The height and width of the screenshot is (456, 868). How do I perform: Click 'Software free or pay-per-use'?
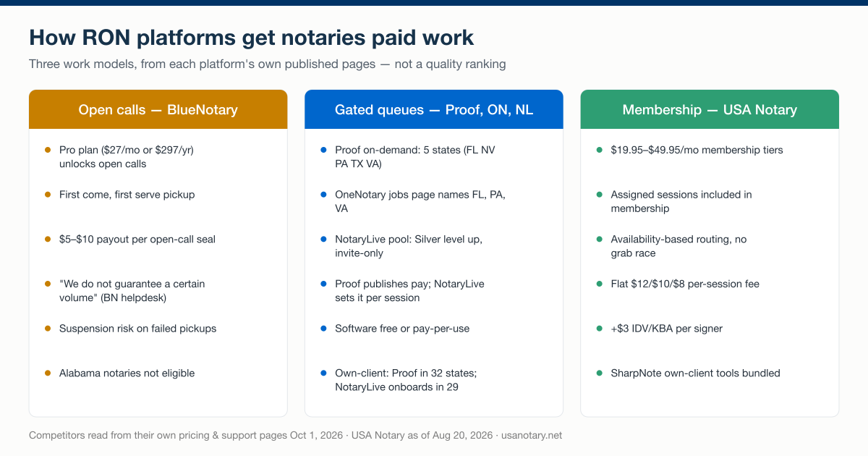point(402,329)
